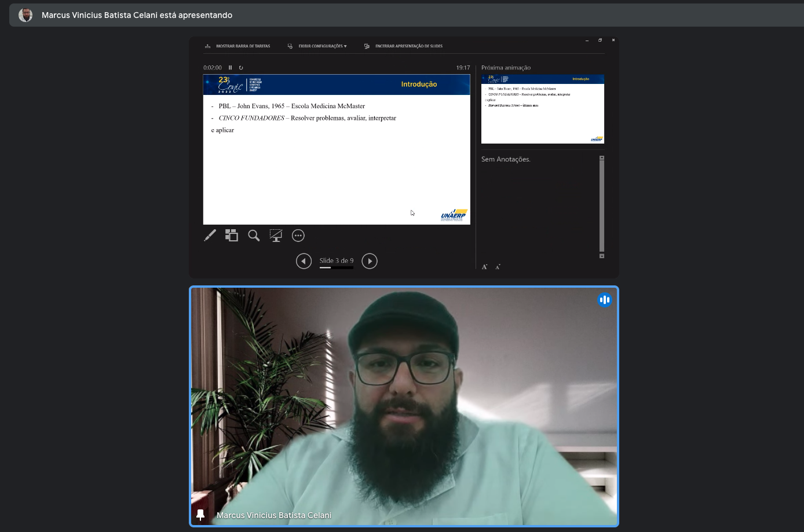Activate the zoom into slide magnifier
The image size is (804, 532).
coord(254,235)
